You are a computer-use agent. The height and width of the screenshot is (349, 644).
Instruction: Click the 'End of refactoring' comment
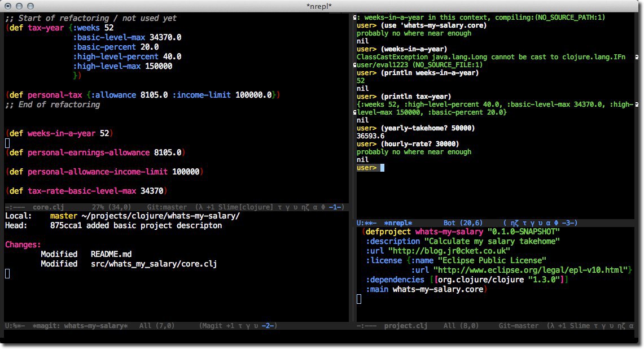pyautogui.click(x=52, y=104)
